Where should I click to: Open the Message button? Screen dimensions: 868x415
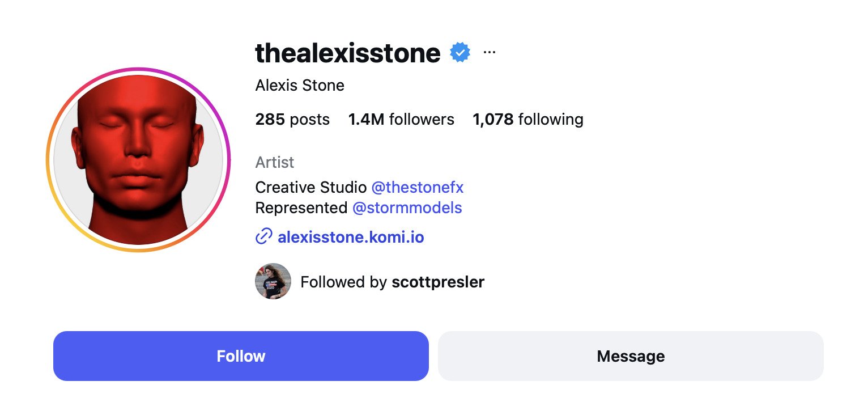point(630,356)
